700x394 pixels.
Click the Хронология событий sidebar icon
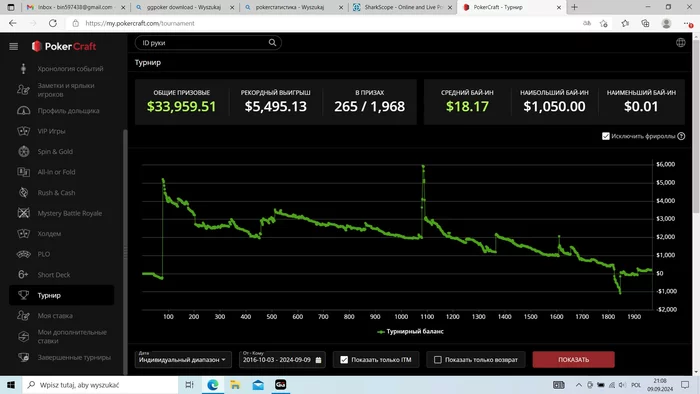click(x=23, y=68)
